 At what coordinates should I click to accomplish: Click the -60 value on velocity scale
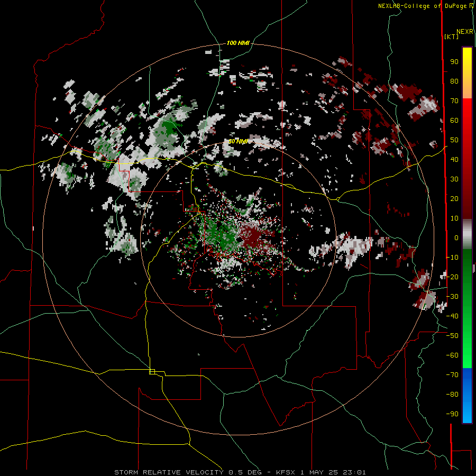pyautogui.click(x=452, y=355)
